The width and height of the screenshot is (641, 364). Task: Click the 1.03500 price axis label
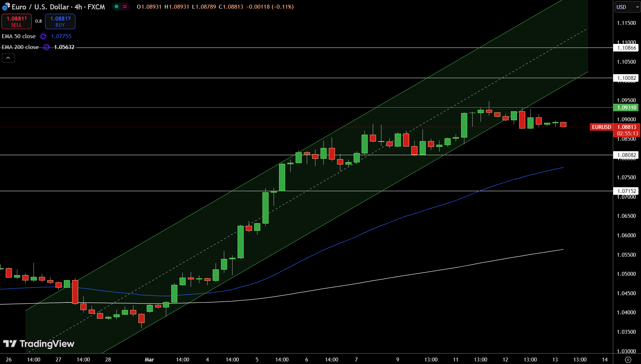click(x=626, y=332)
